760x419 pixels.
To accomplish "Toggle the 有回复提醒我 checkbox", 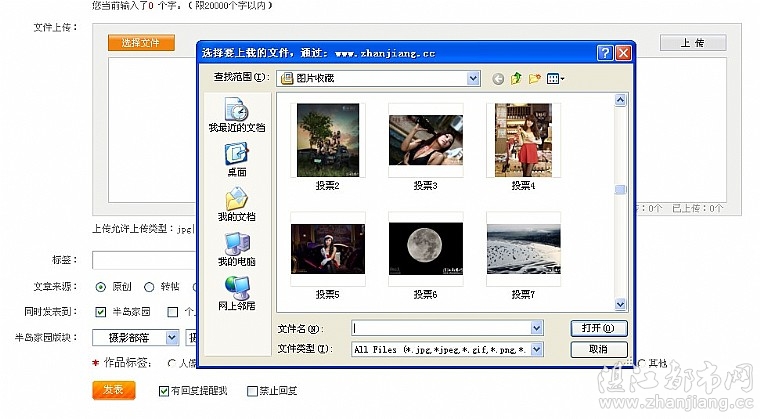I will coord(164,390).
